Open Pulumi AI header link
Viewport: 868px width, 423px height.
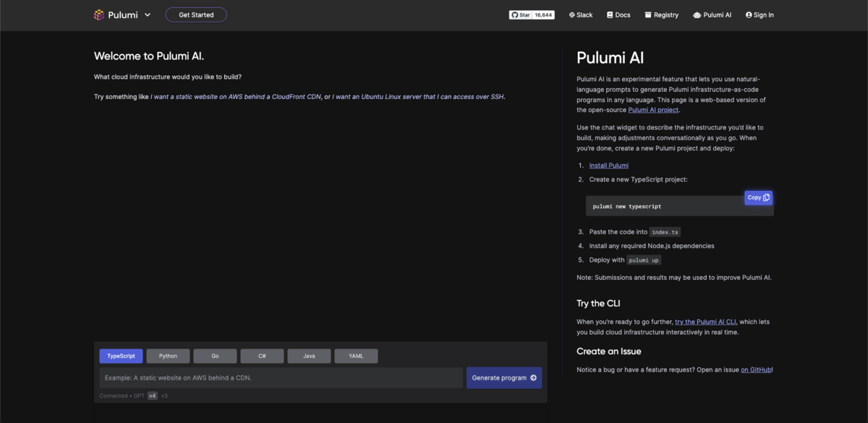[712, 14]
